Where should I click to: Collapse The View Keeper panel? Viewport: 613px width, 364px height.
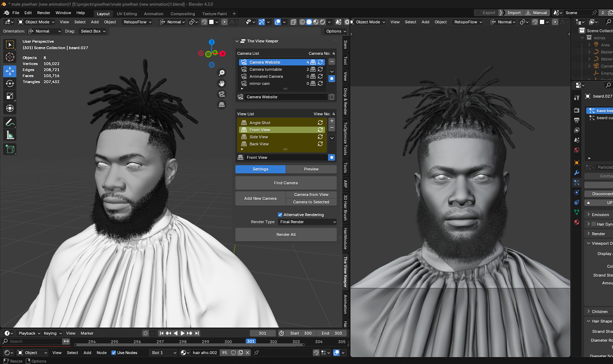pyautogui.click(x=237, y=41)
